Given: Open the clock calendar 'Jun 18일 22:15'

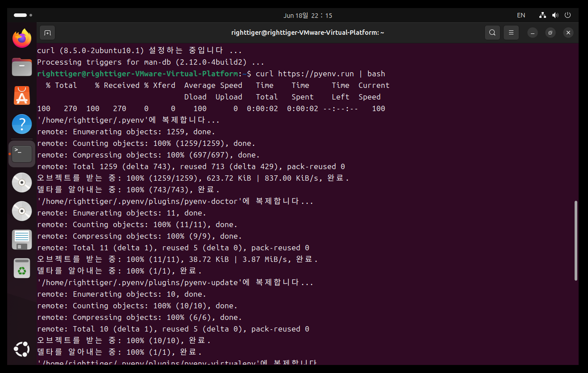Looking at the screenshot, I should (308, 15).
